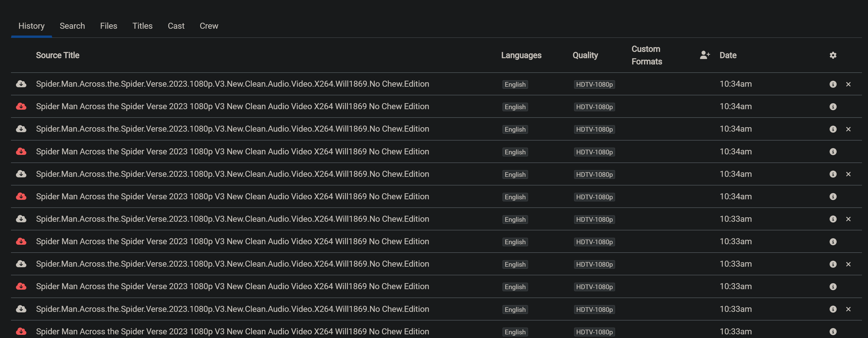
Task: Mark first 10:33am grabbed row as failed
Action: click(x=848, y=219)
